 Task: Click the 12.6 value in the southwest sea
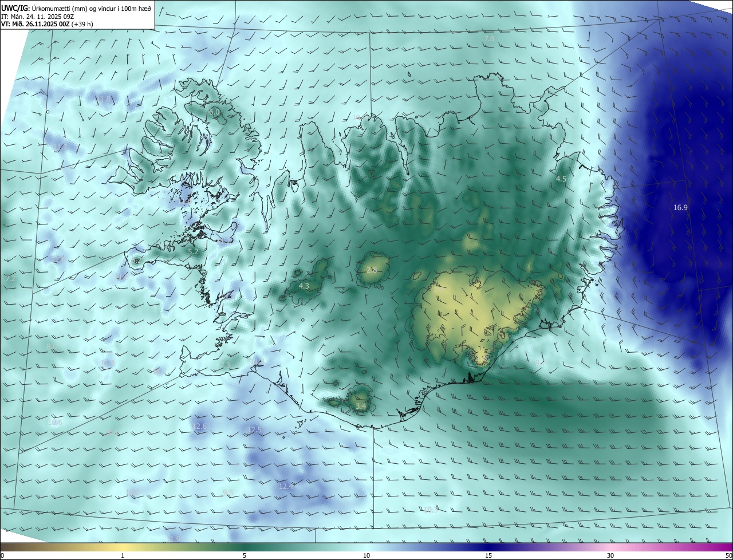[199, 427]
